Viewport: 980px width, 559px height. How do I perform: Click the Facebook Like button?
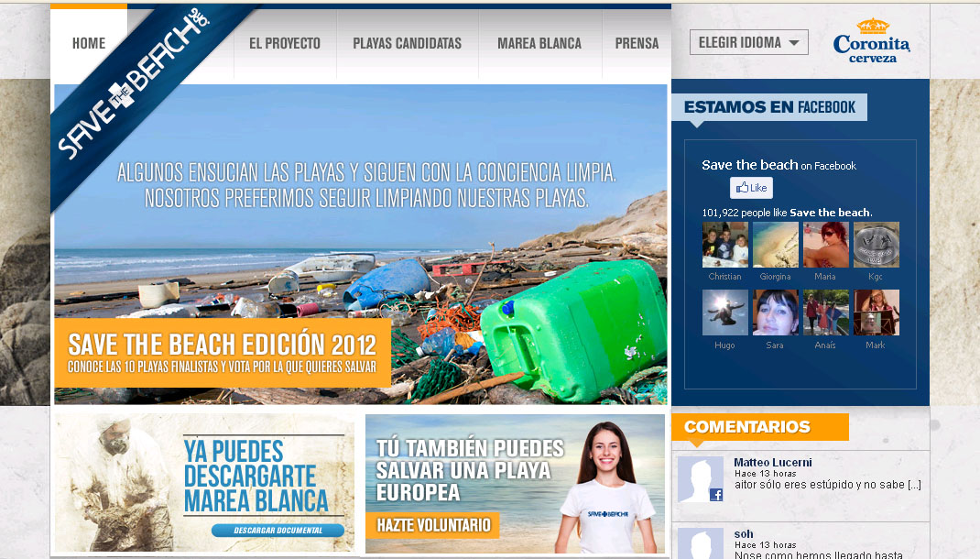751,188
